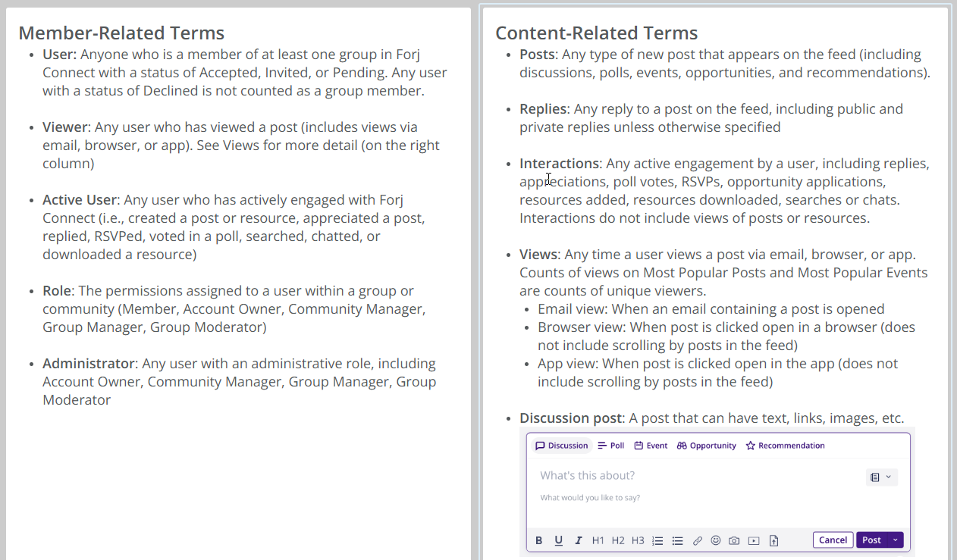This screenshot has width=957, height=560.
Task: Open the emoji picker
Action: click(716, 540)
